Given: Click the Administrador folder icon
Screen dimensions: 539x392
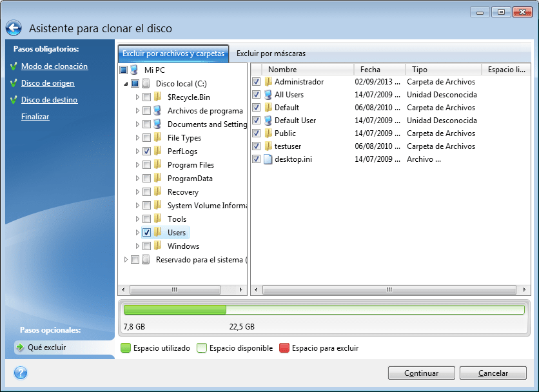Looking at the screenshot, I should [x=268, y=82].
